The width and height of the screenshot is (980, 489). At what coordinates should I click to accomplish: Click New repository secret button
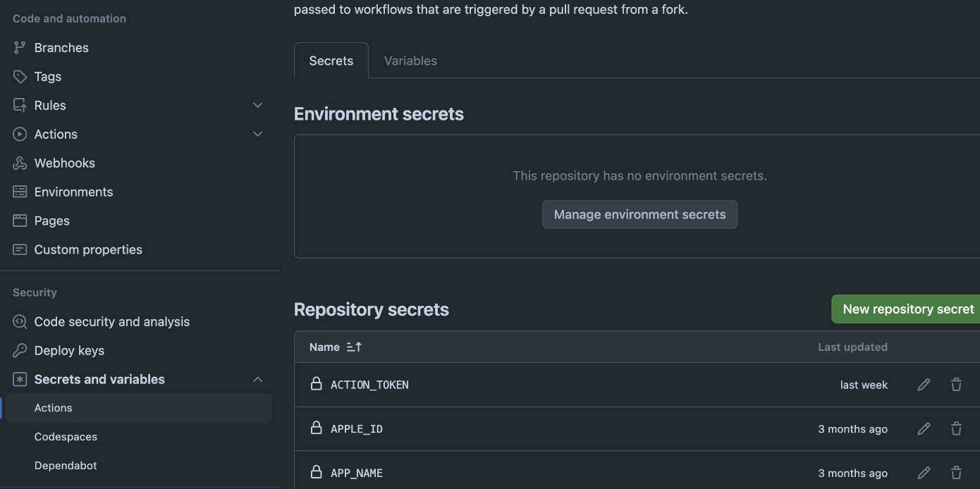(907, 309)
